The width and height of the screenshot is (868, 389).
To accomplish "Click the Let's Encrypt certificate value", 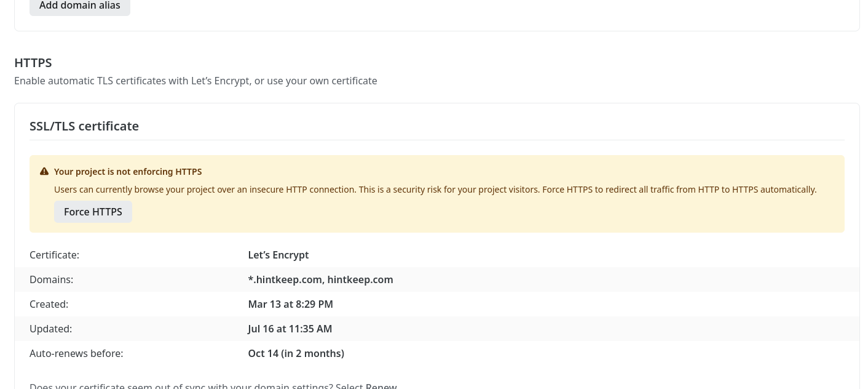I will click(278, 255).
